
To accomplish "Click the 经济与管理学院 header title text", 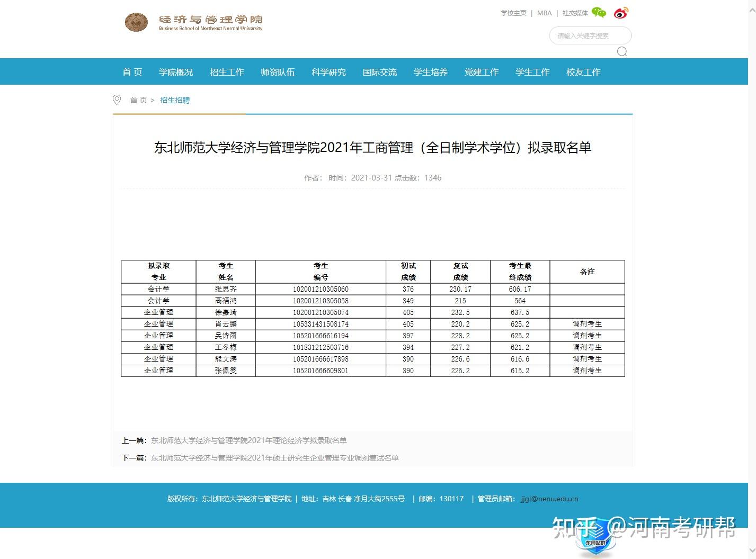I will [x=211, y=20].
